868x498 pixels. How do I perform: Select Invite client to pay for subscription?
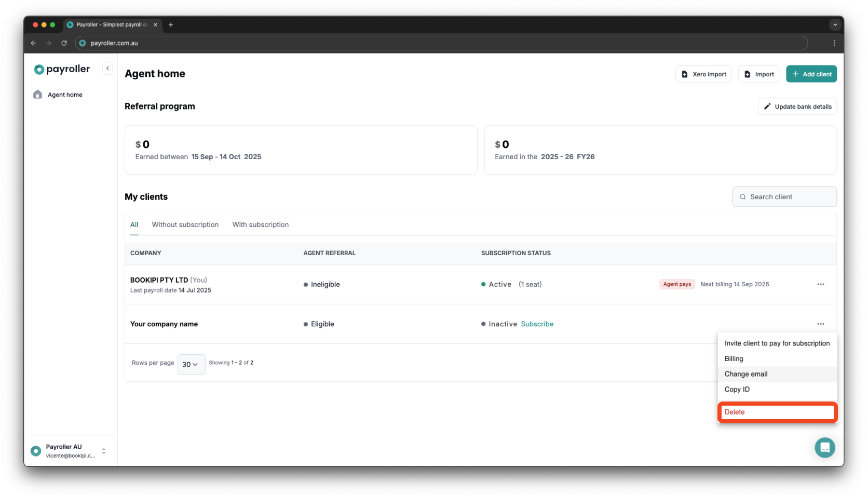pos(777,343)
